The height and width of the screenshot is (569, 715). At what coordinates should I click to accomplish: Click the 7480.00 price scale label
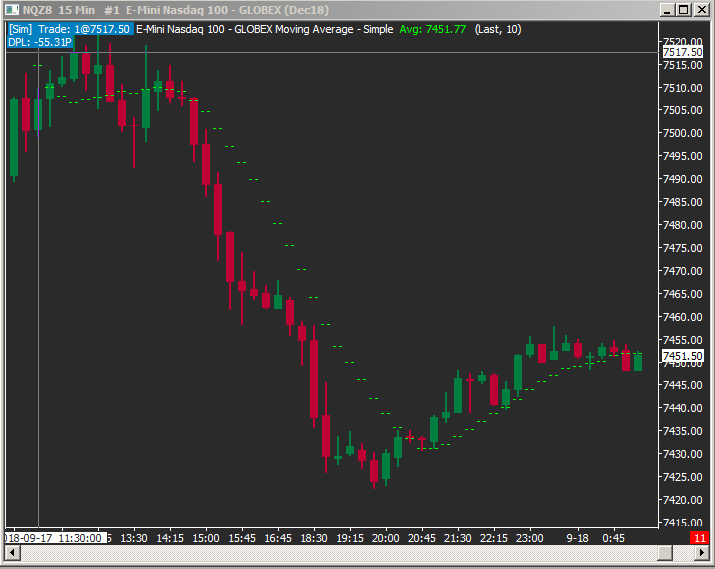[x=682, y=225]
